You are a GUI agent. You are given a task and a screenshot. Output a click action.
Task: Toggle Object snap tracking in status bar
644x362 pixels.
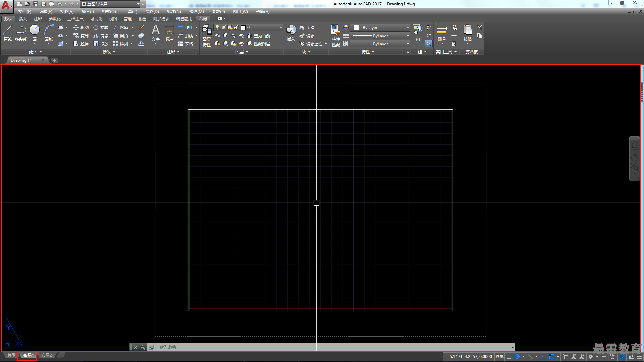(x=543, y=357)
